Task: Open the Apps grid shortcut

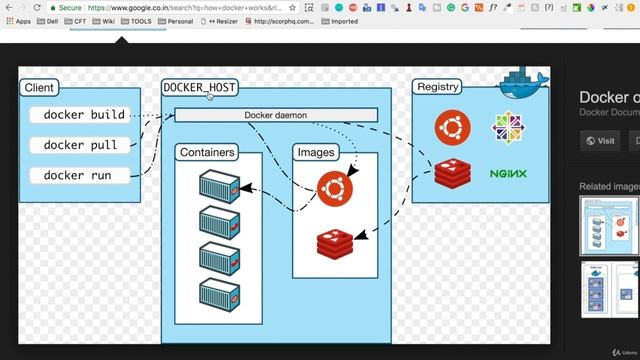Action: pyautogui.click(x=19, y=21)
